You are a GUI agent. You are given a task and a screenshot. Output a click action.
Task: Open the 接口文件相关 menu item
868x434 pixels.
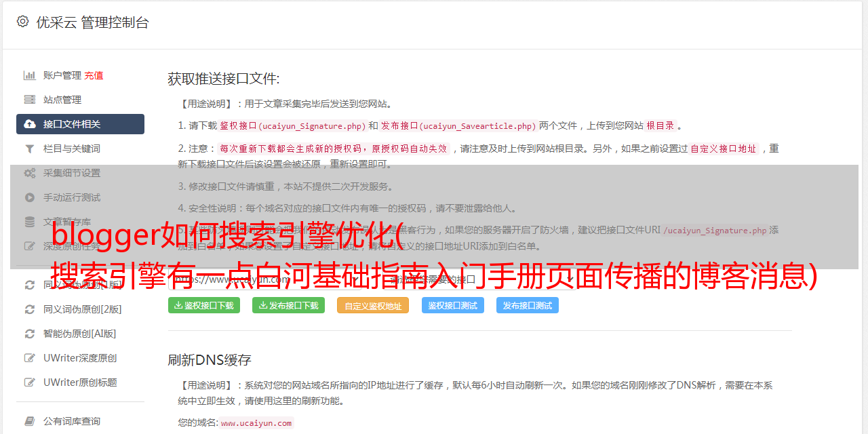[x=80, y=124]
